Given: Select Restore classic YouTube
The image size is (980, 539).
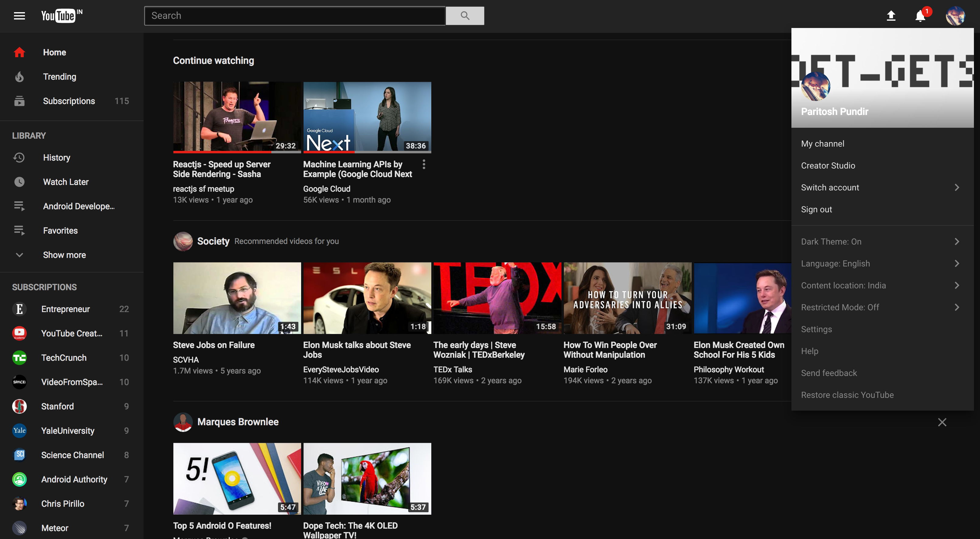Looking at the screenshot, I should tap(847, 395).
